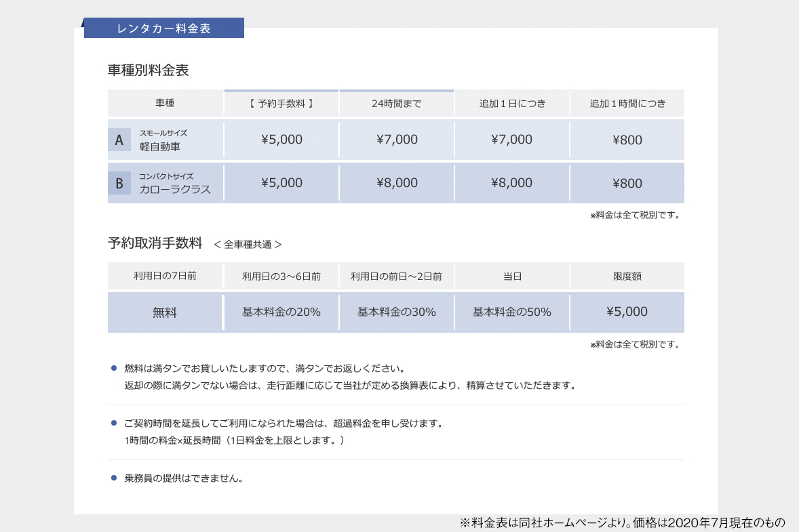Viewport: 799px width, 532px height.
Task: Click the 軽自動車 vehicle name
Action: (x=160, y=146)
